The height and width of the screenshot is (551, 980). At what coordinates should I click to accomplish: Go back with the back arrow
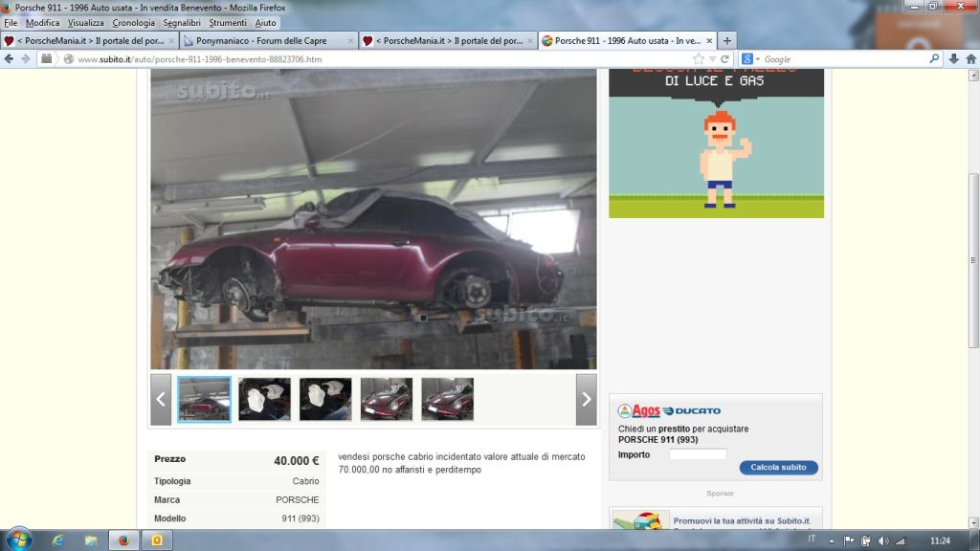[9, 58]
